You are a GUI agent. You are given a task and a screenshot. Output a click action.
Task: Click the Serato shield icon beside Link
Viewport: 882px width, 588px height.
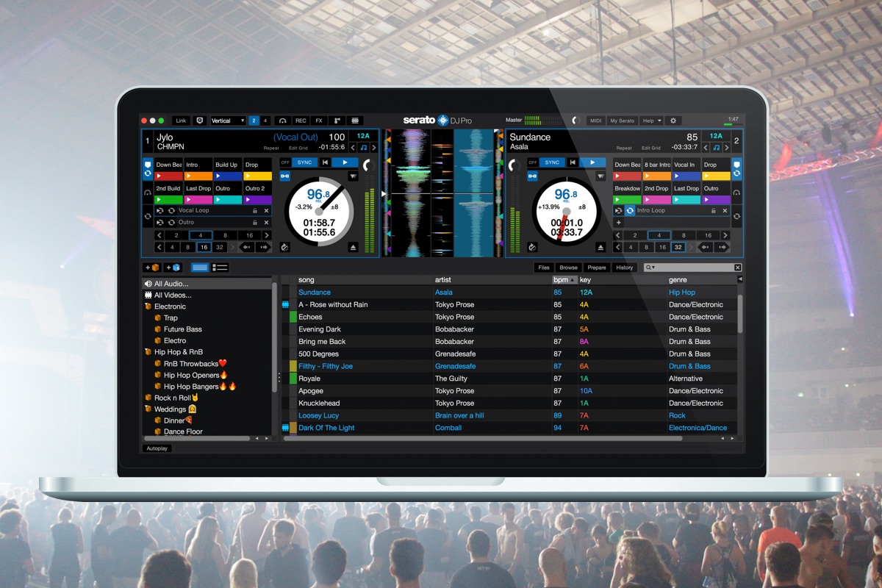point(198,121)
